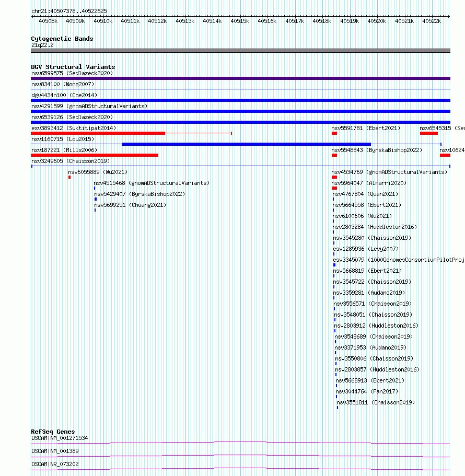Open nsv3359281 (Audano2019) label
The width and height of the screenshot is (465, 476).
click(369, 293)
